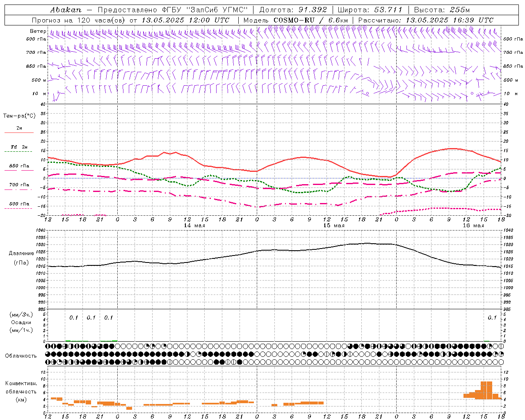
Task: Click the "16 мая" date label
Action: pyautogui.click(x=473, y=226)
